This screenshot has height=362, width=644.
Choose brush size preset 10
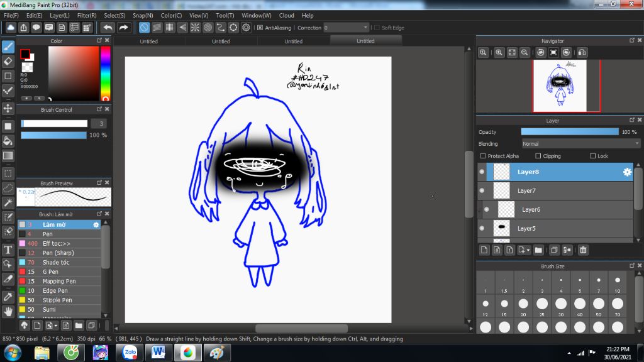coord(618,283)
